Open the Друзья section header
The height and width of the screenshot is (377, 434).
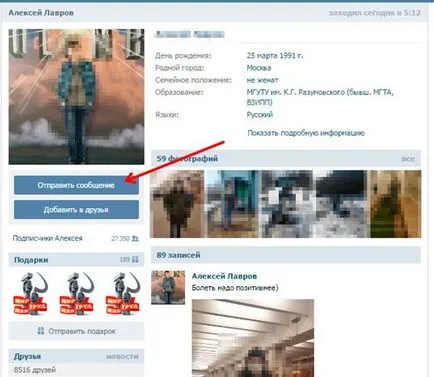pos(27,356)
